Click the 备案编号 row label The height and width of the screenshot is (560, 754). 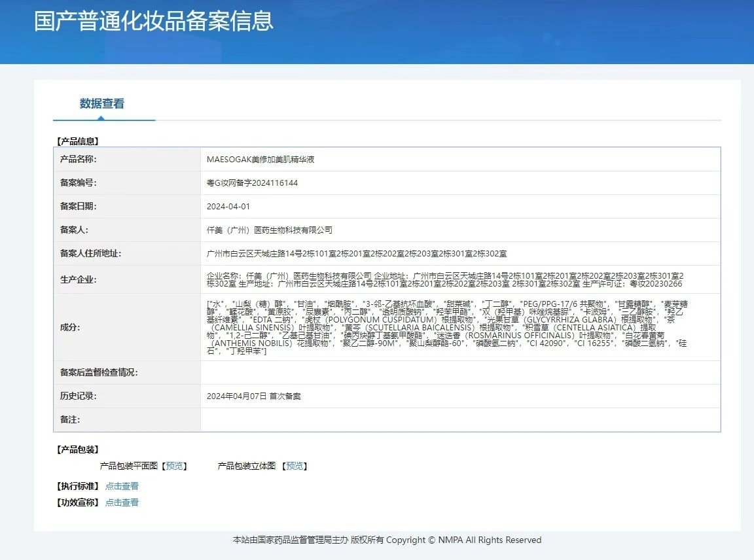78,183
